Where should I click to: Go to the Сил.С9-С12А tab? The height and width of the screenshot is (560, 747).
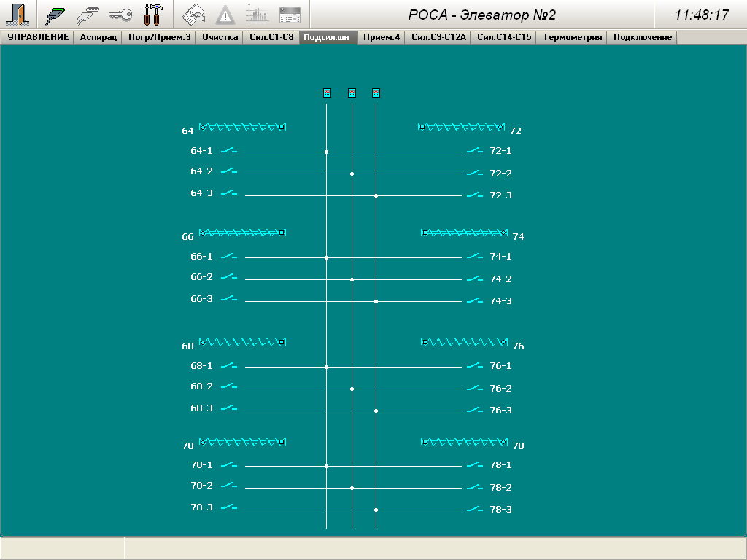(x=438, y=37)
